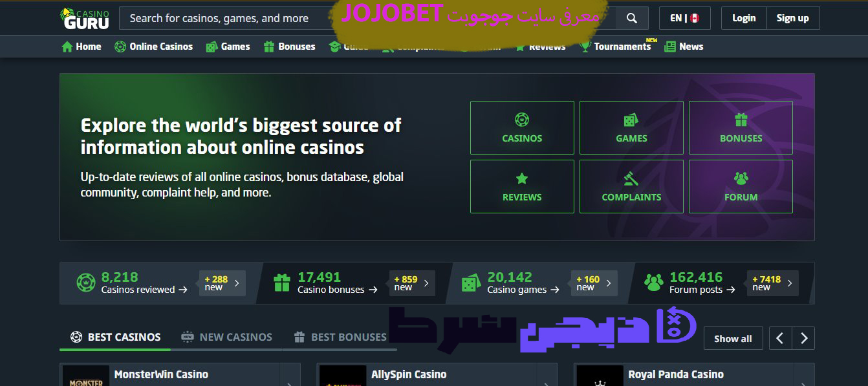
Task: Click the 8,218 casinos count
Action: click(x=120, y=277)
